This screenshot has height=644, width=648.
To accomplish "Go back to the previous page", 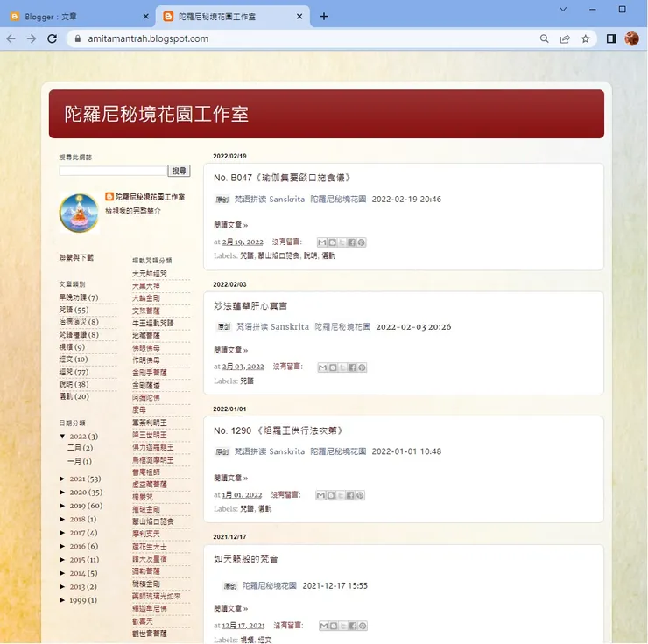I will point(11,38).
